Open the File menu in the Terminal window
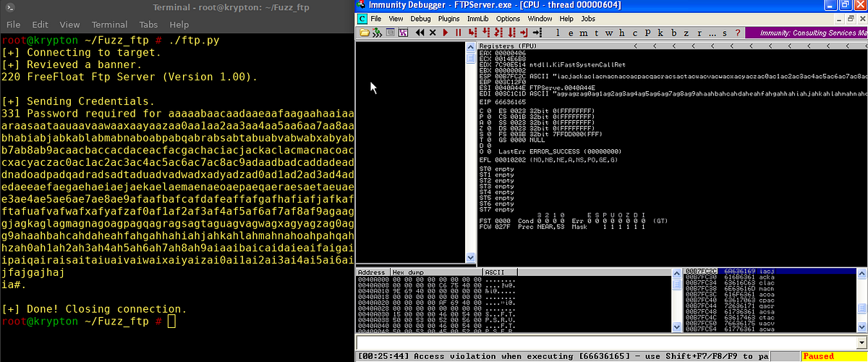Screen dimensions: 868x362 [14, 24]
